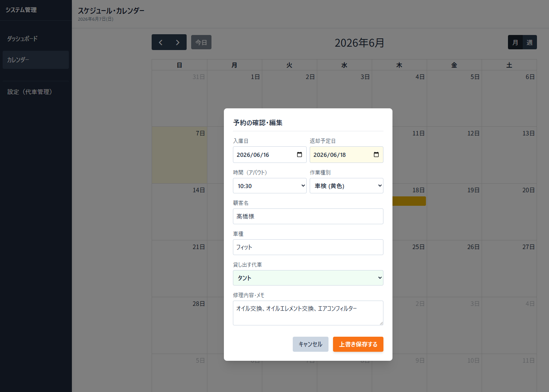Select the 19日 calendar day cell
This screenshot has width=549, height=392.
454,212
